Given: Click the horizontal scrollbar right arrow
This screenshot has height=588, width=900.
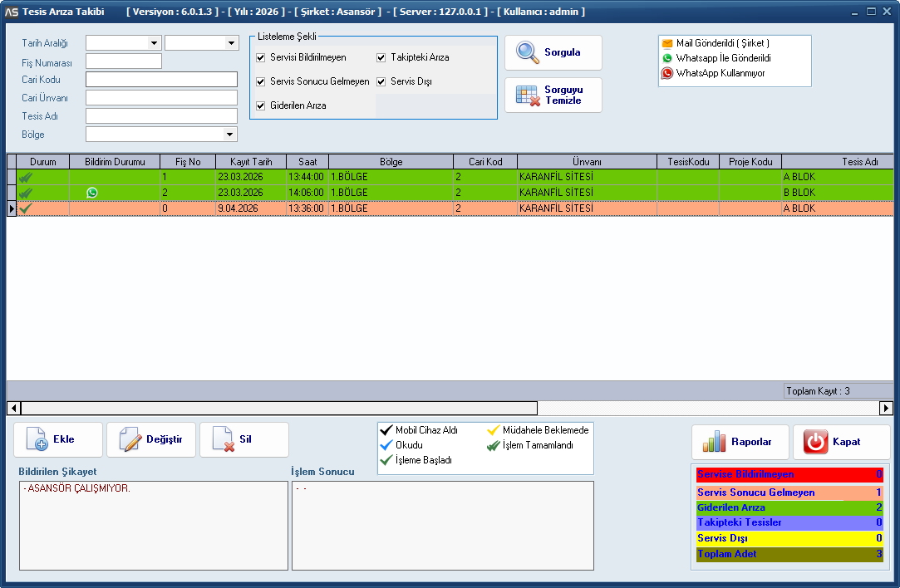Looking at the screenshot, I should 886,408.
